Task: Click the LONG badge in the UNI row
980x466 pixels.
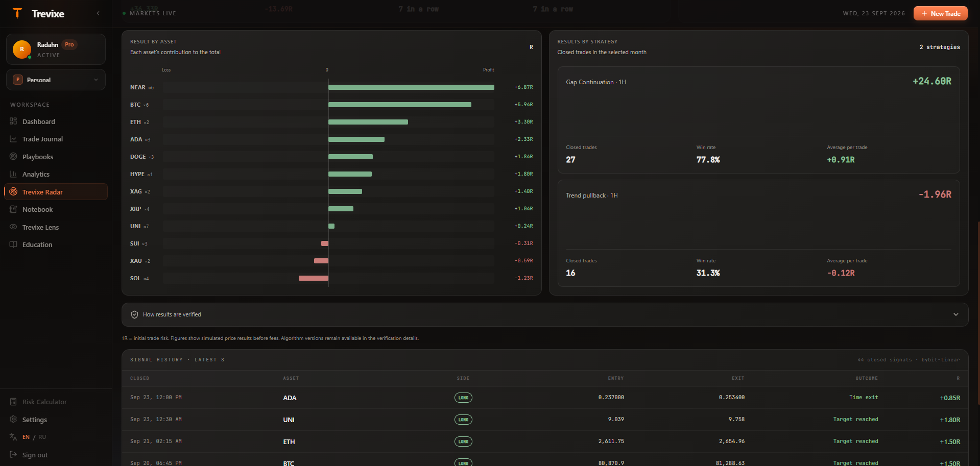Action: pyautogui.click(x=463, y=420)
